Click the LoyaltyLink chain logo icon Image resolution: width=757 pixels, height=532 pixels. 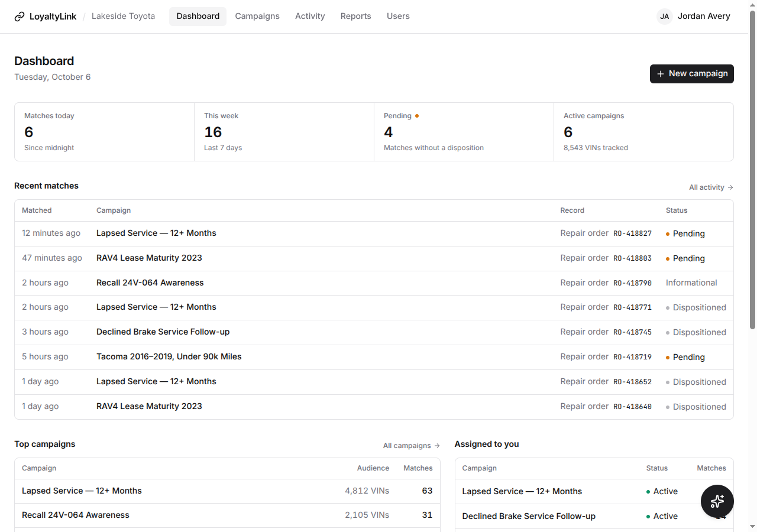click(x=20, y=17)
